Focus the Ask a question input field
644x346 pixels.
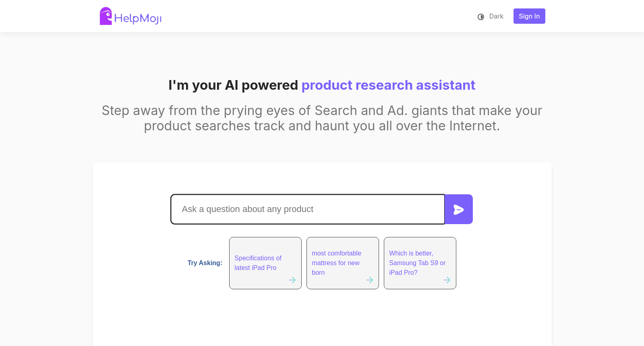click(x=308, y=209)
